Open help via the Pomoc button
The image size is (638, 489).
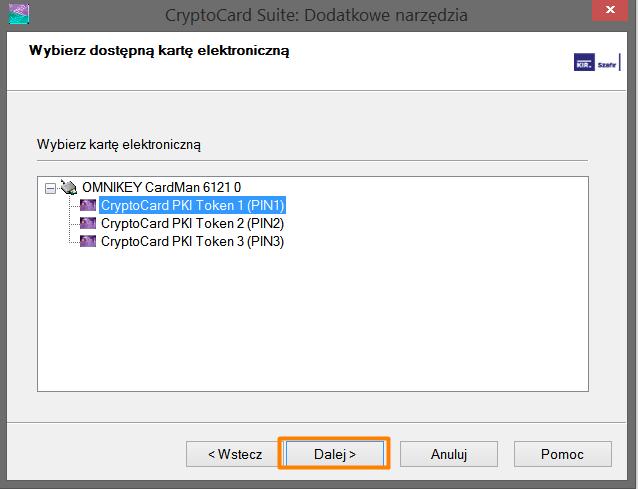562,454
